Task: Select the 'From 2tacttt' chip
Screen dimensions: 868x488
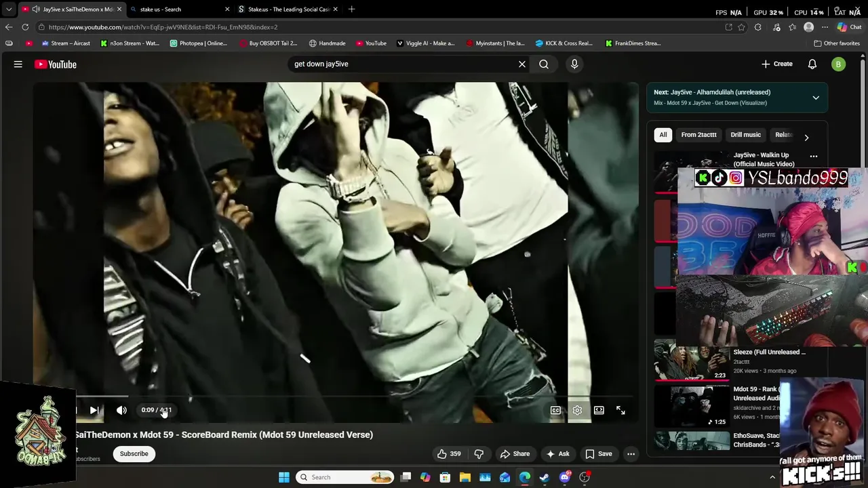Action: pos(698,135)
